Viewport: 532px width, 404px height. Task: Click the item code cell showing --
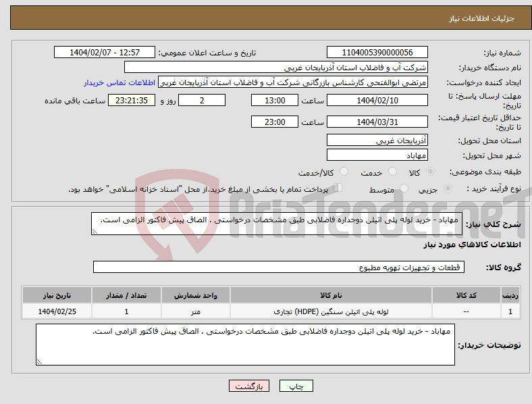click(467, 311)
